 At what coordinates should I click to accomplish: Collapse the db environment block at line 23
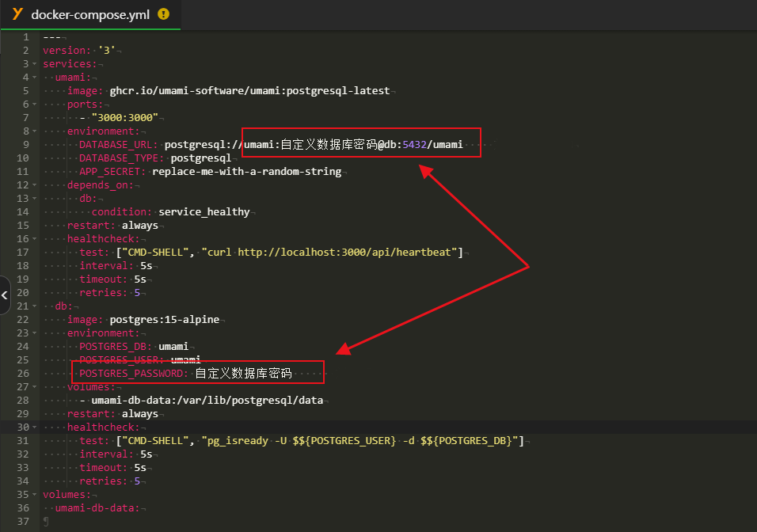(34, 333)
